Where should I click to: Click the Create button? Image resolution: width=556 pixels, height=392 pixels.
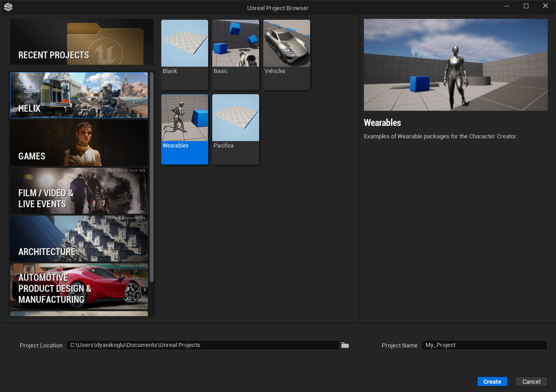click(x=492, y=381)
